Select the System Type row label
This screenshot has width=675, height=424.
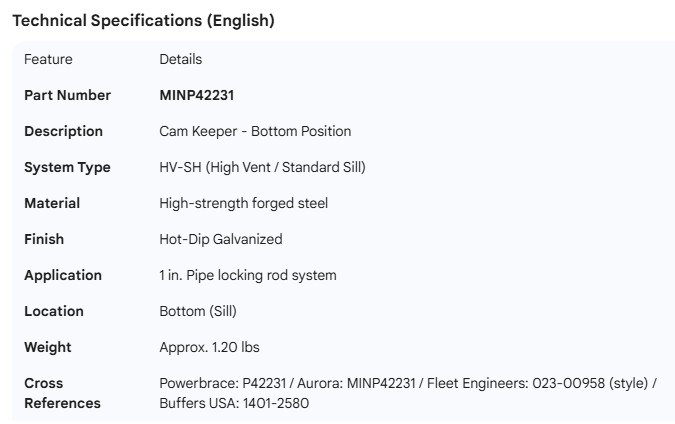[x=67, y=167]
